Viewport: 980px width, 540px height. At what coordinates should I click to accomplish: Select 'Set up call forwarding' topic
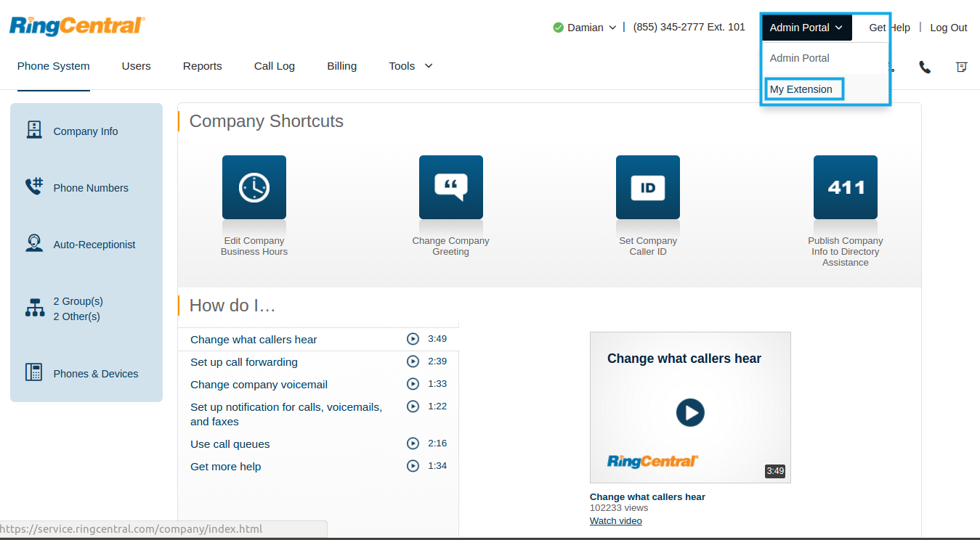coord(244,362)
